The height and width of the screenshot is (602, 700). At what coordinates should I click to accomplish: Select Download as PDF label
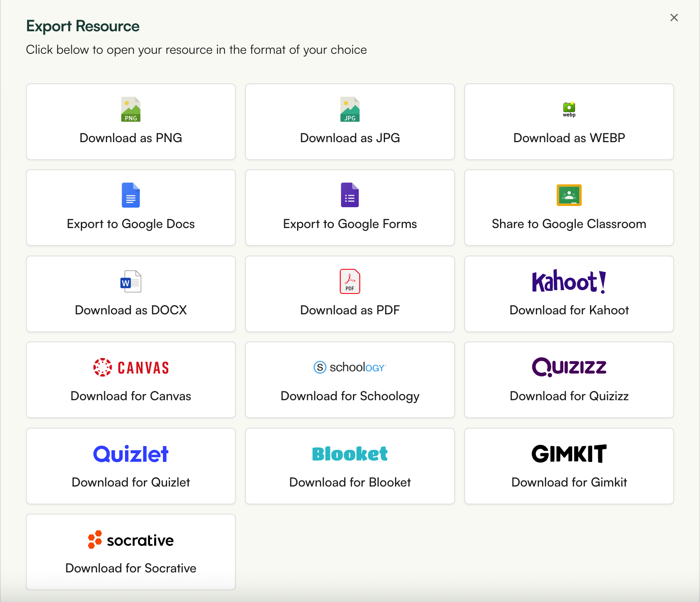click(350, 310)
